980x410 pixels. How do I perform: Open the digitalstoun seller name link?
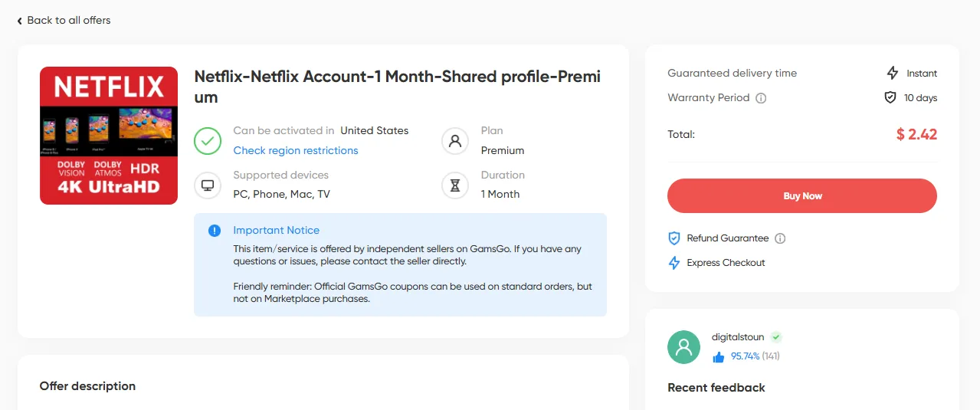738,337
